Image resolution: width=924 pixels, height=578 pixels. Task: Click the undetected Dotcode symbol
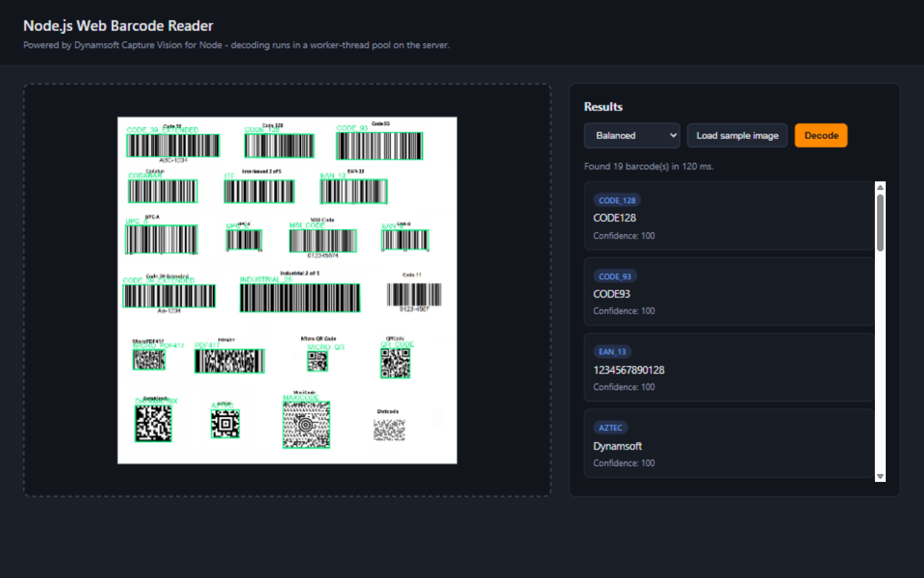click(x=389, y=430)
